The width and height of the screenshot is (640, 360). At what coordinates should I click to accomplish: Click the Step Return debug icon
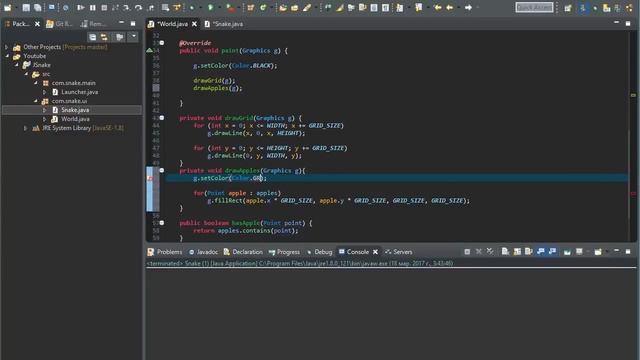(151, 7)
